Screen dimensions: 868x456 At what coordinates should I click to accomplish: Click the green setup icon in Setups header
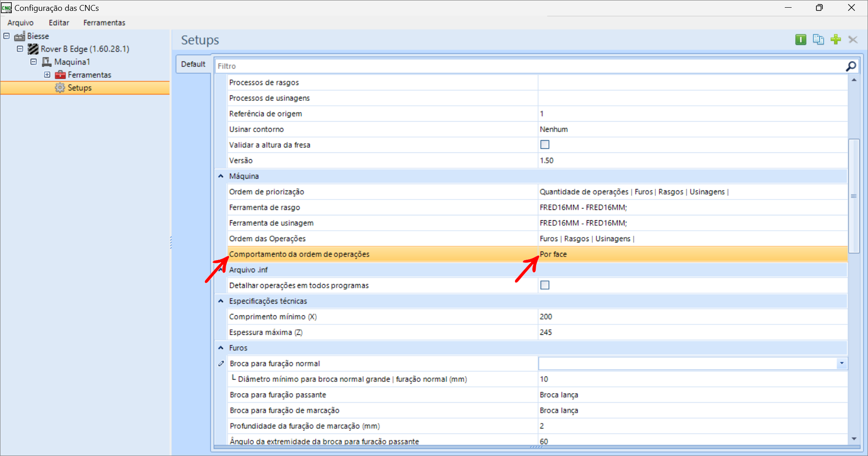pos(801,40)
